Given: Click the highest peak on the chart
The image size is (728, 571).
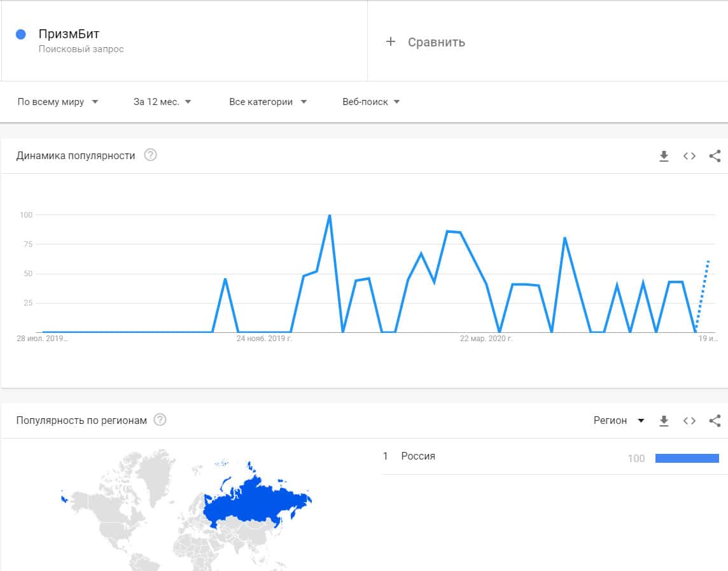Looking at the screenshot, I should click(330, 216).
